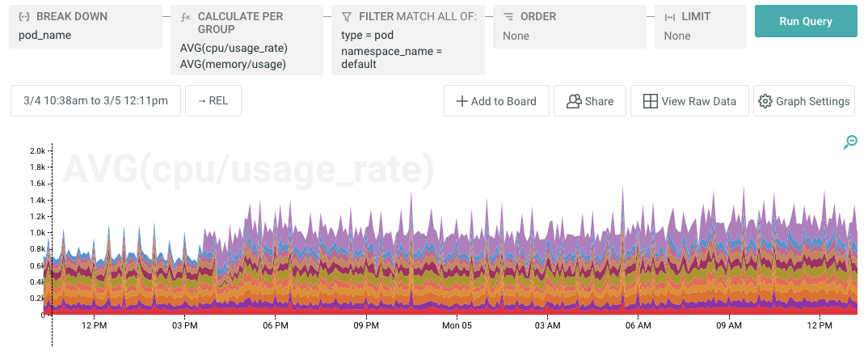Select the AVG(memory/usage) calculation entry
This screenshot has width=868, height=356.
pyautogui.click(x=233, y=64)
